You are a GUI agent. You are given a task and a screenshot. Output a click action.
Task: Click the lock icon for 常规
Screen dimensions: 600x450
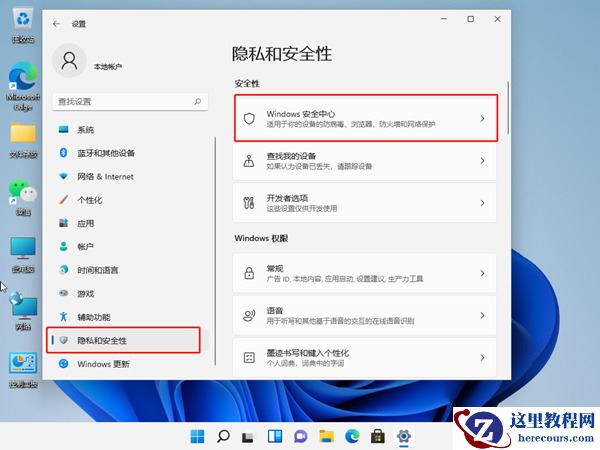(249, 273)
